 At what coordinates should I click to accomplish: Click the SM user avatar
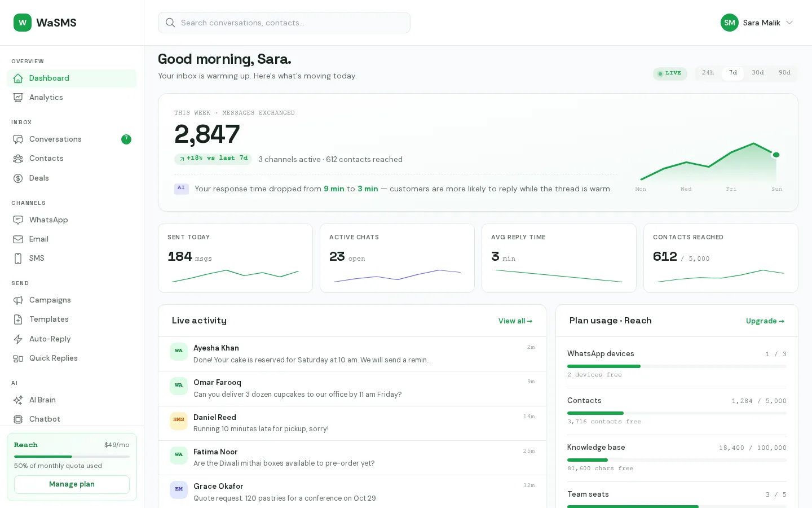[x=730, y=23]
